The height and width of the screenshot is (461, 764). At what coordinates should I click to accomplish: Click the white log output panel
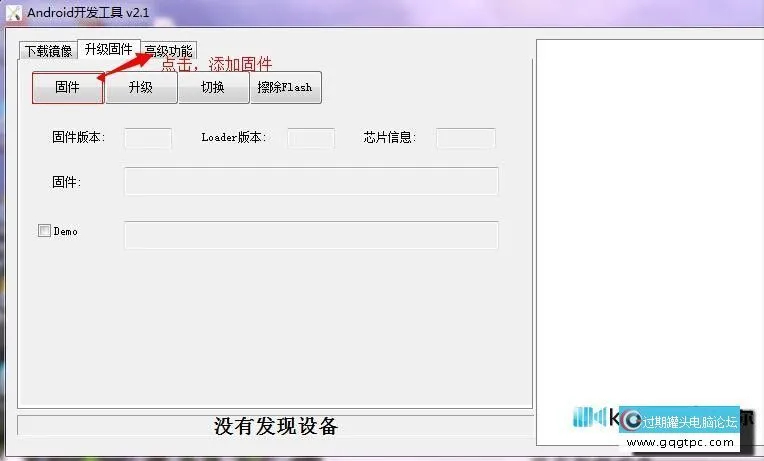650,242
